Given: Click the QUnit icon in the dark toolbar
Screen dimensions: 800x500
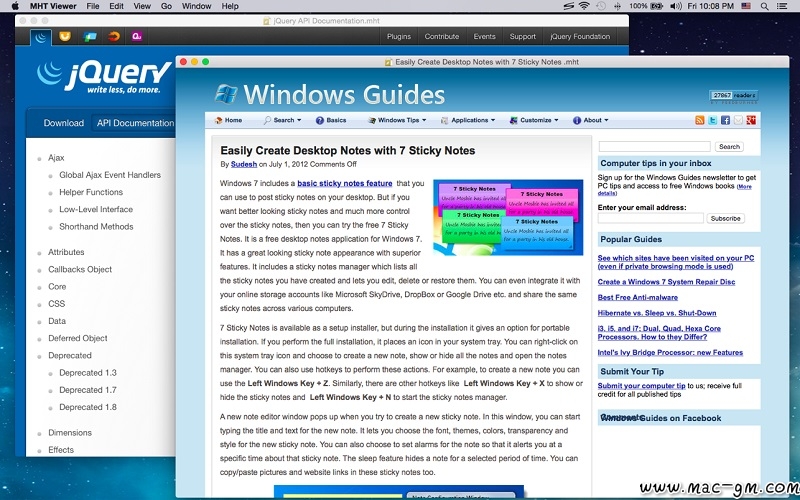Looking at the screenshot, I should (x=136, y=36).
